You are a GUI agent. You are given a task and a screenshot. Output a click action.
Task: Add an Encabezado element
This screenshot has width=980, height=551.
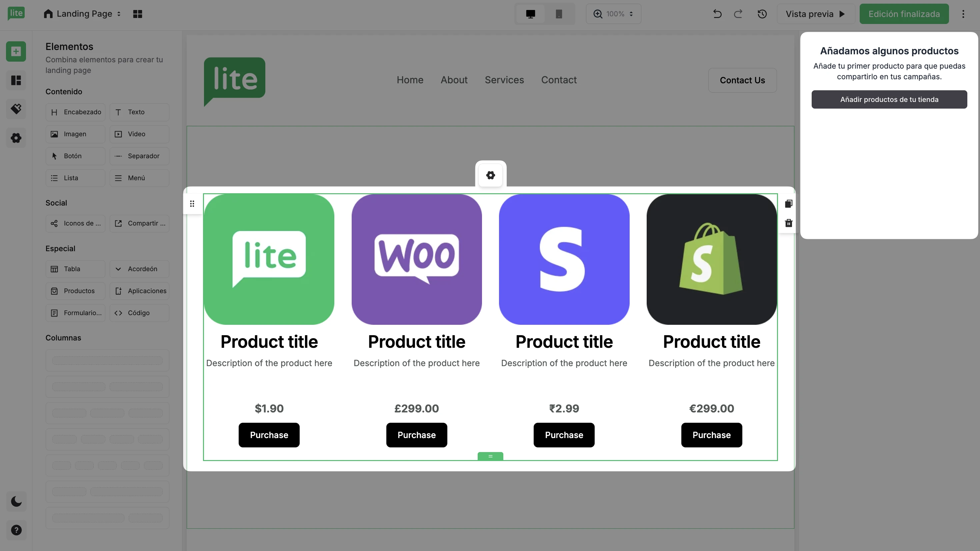point(75,112)
